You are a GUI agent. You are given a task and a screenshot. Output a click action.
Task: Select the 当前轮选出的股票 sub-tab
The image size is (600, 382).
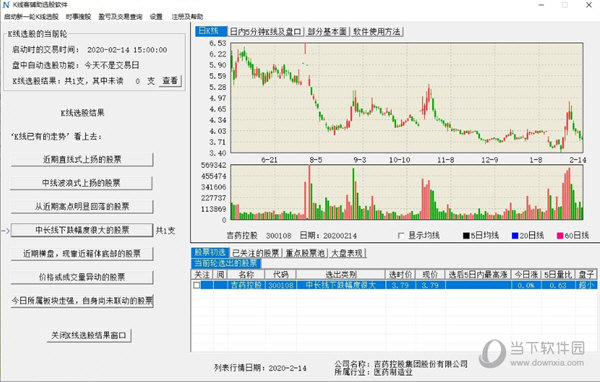click(226, 263)
